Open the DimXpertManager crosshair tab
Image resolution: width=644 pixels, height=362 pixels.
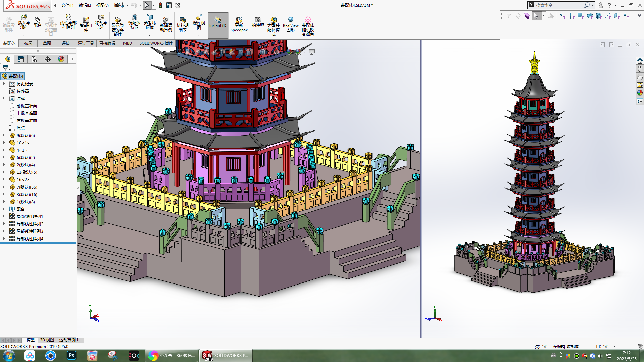48,59
